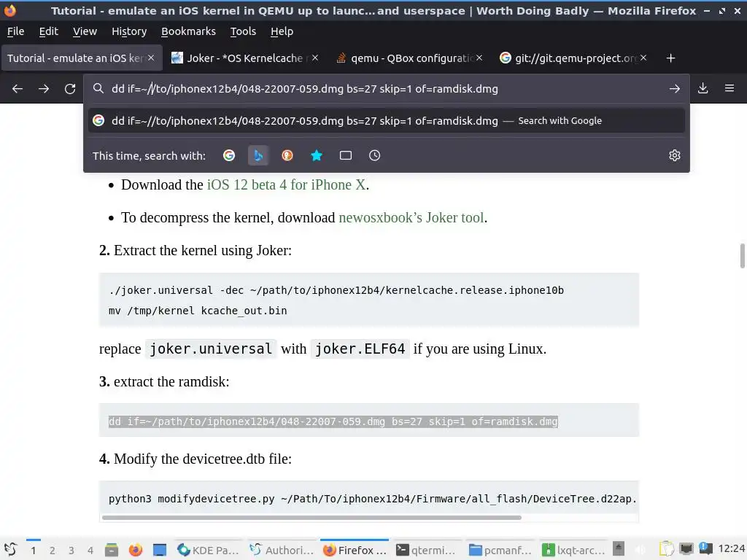Go forward with the forward arrow button

(44, 88)
